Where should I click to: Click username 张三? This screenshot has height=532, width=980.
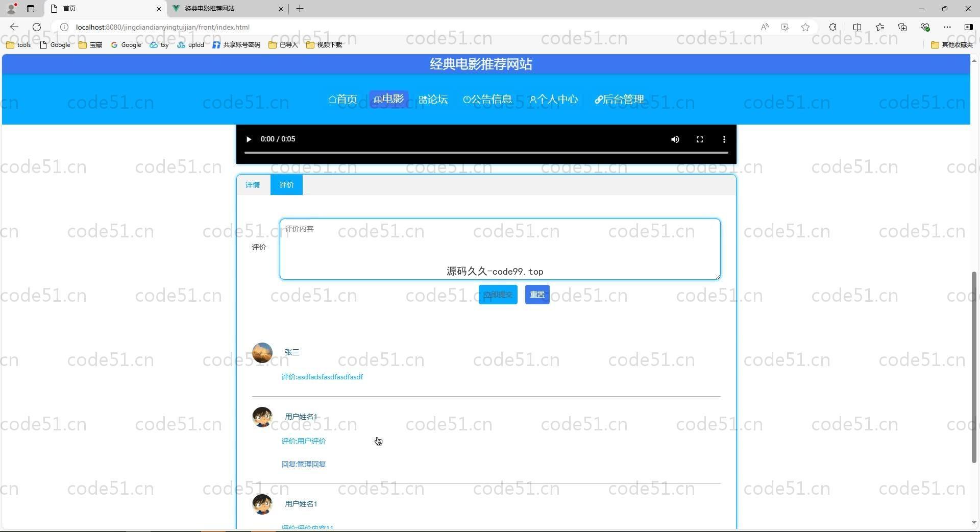[x=292, y=353]
